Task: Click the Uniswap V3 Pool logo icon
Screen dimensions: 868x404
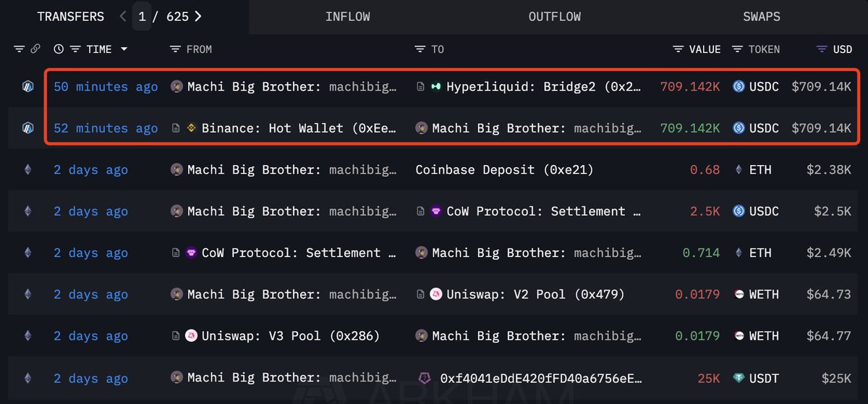Action: tap(192, 336)
